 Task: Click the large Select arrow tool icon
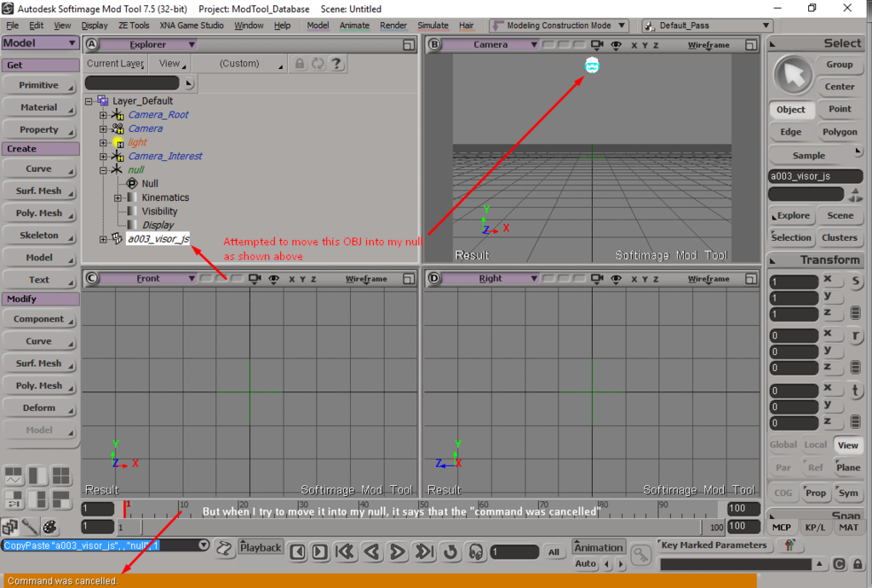pos(794,75)
